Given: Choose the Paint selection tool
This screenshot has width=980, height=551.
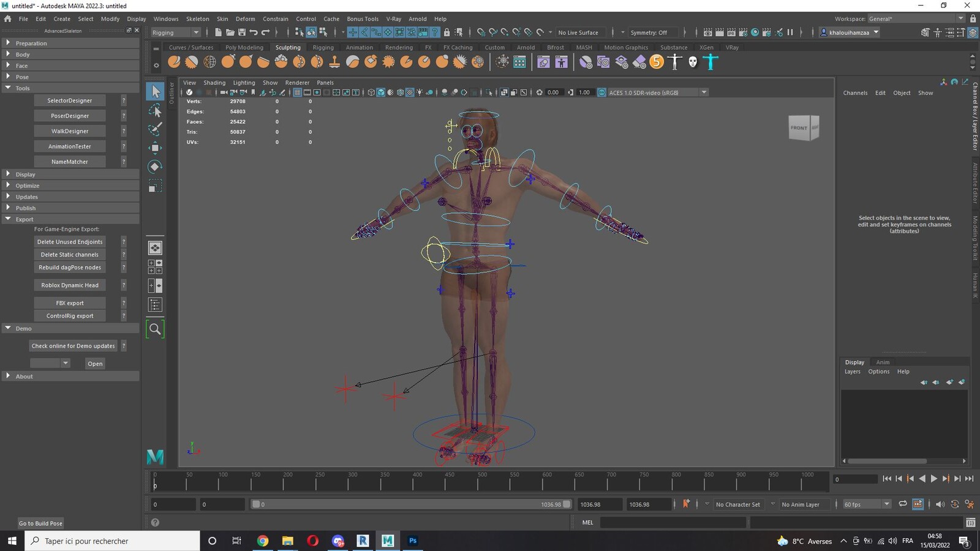Looking at the screenshot, I should (155, 129).
